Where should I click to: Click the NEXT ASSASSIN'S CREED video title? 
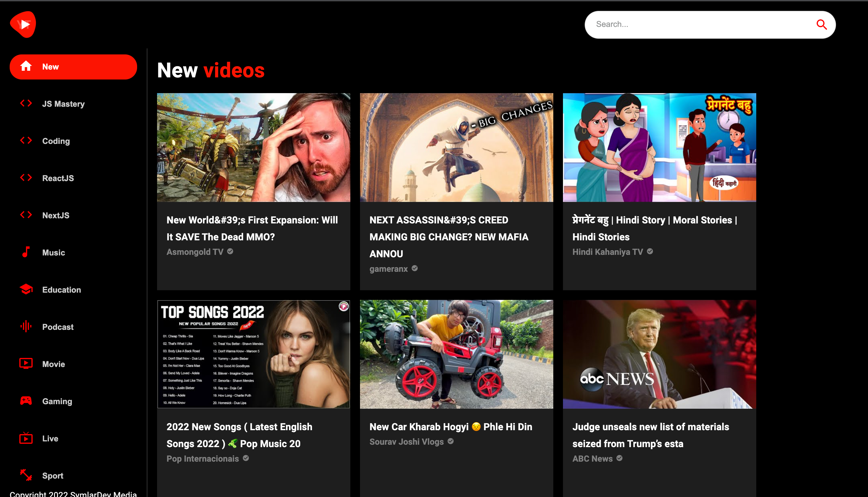click(x=449, y=237)
